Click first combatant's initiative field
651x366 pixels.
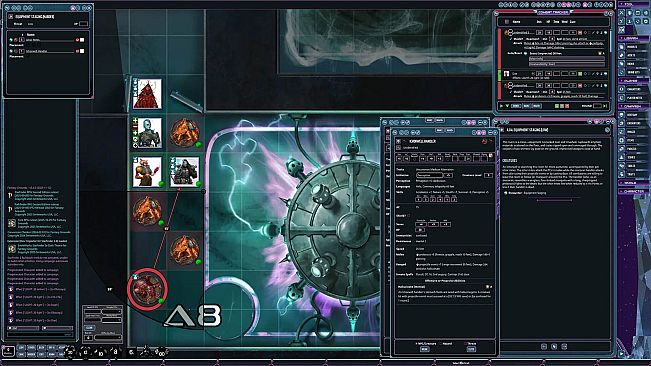coord(539,32)
